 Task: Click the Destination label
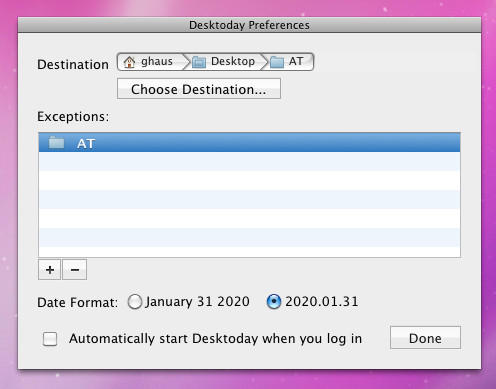[x=73, y=64]
